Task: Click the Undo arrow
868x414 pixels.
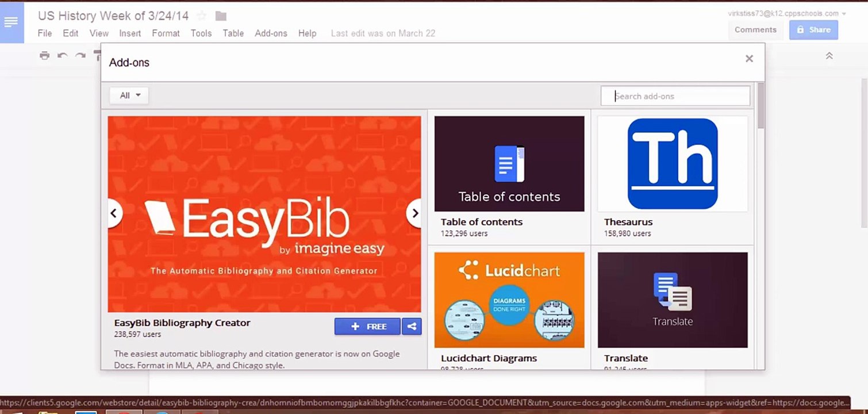Action: pos(63,56)
